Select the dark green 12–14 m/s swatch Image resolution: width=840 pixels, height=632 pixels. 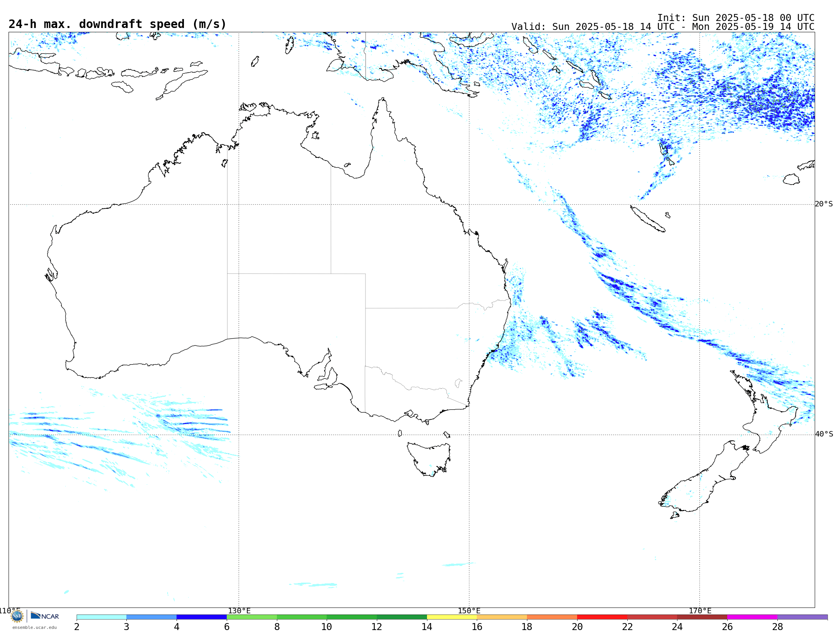click(x=402, y=617)
